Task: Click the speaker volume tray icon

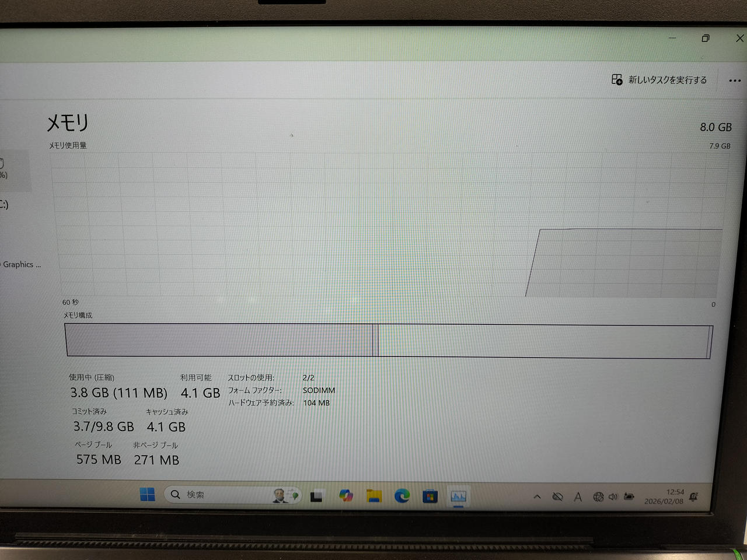Action: pyautogui.click(x=613, y=497)
